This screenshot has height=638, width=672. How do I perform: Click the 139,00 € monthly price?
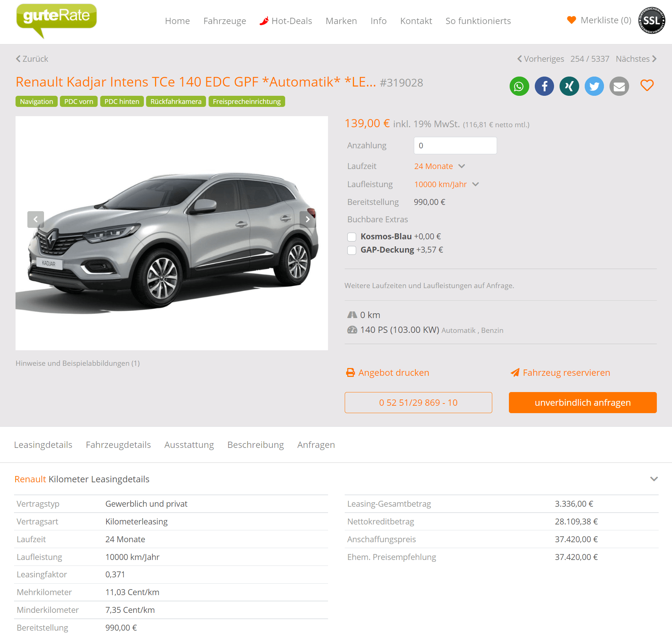pos(367,123)
